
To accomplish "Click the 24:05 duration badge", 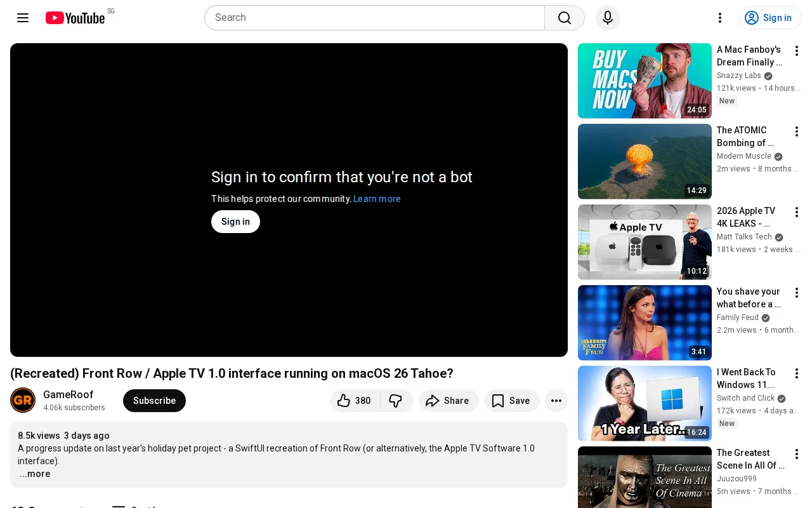I will click(697, 110).
